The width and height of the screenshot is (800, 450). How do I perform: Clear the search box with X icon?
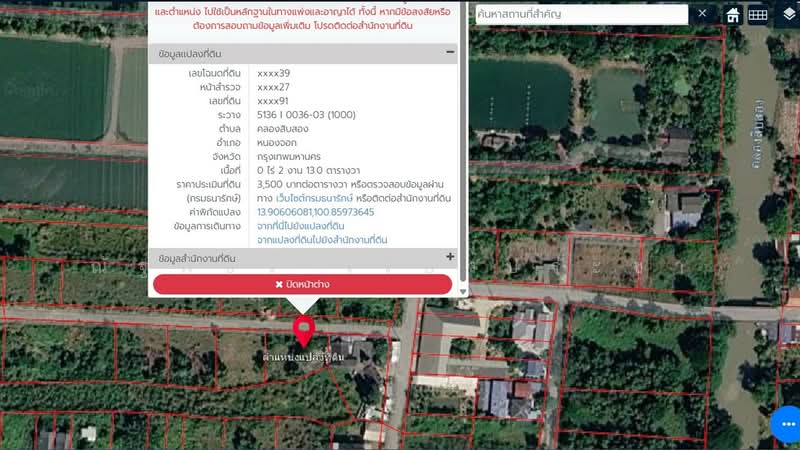pos(702,14)
